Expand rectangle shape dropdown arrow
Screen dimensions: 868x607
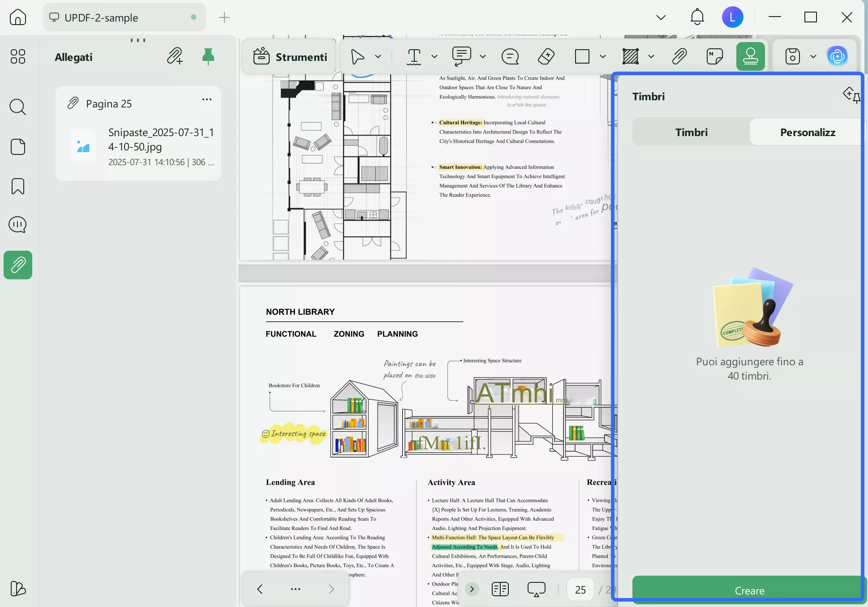(602, 57)
